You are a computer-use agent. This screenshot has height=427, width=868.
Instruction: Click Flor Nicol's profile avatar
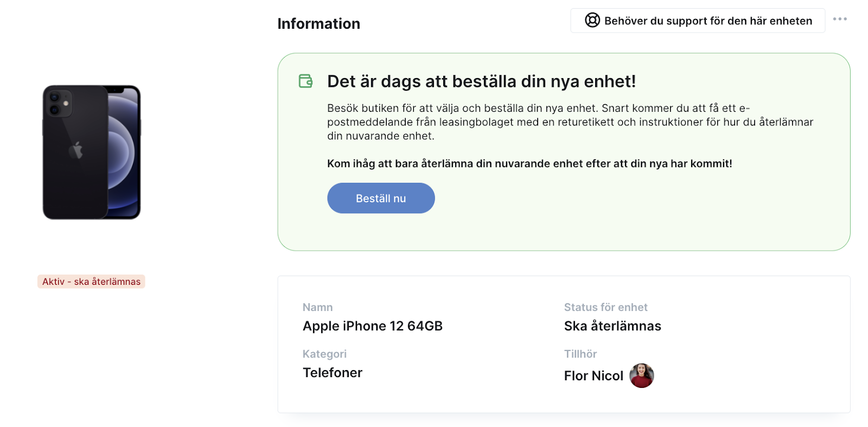tap(641, 375)
